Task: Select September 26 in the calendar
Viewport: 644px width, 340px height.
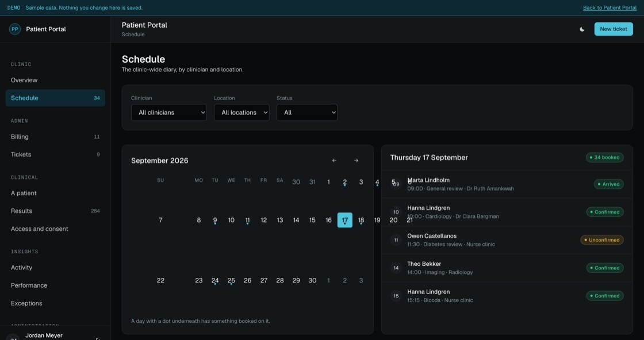Action: pos(247,280)
